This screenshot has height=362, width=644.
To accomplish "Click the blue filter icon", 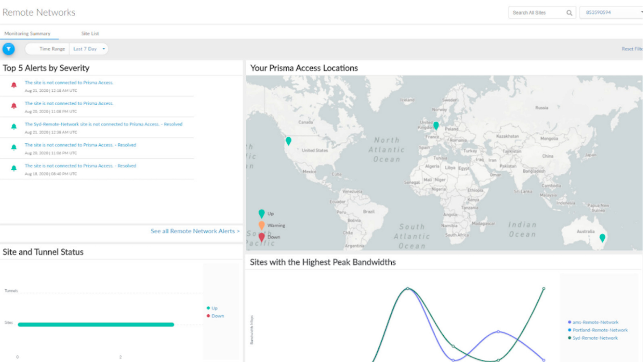I will tap(9, 49).
